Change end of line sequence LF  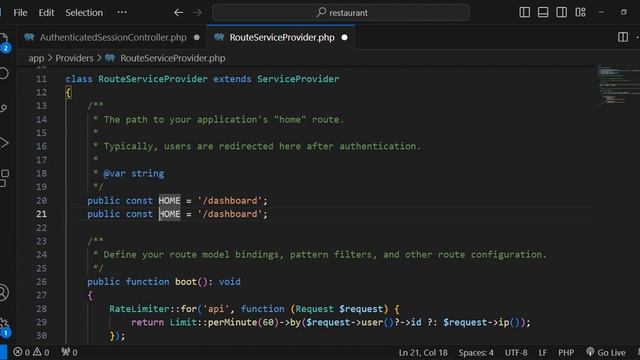[542, 353]
